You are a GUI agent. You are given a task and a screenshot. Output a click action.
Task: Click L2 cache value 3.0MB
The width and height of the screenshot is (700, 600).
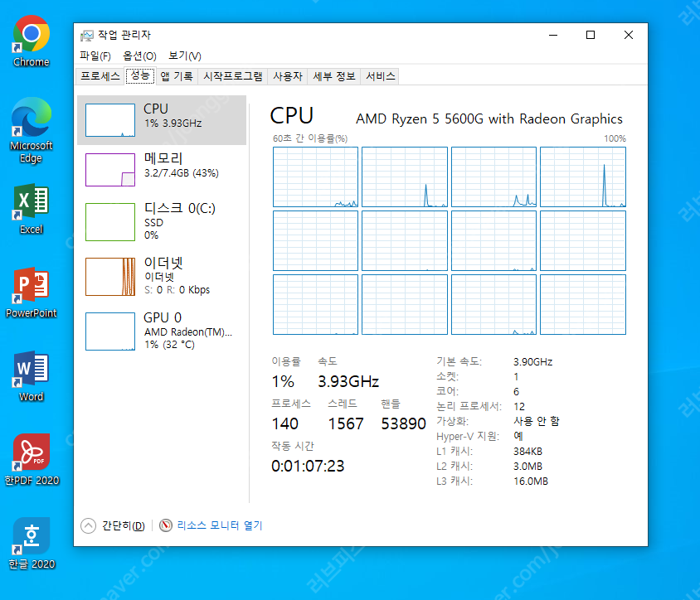point(527,467)
